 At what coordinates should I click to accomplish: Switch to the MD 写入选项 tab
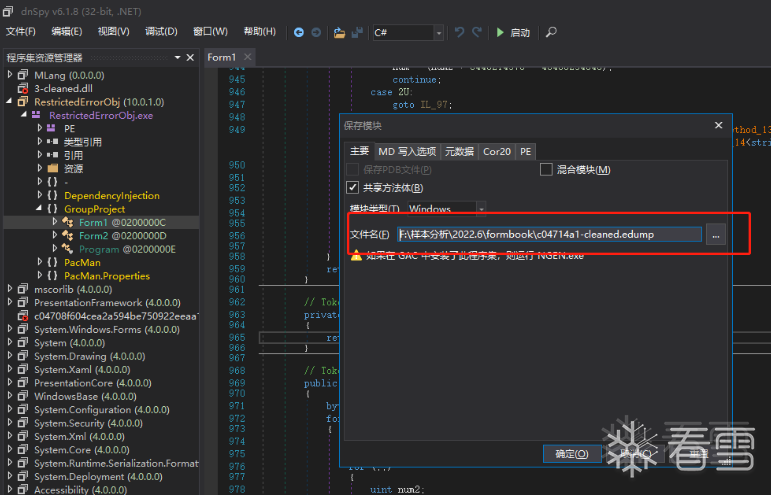tap(407, 151)
